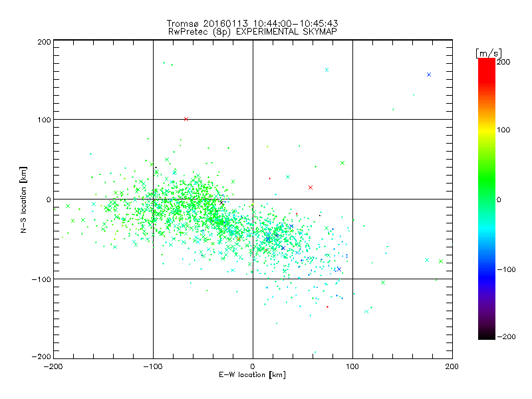Click the x-axis tick label '-200'
Image resolution: width=532 pixels, height=399 pixels.
click(53, 366)
